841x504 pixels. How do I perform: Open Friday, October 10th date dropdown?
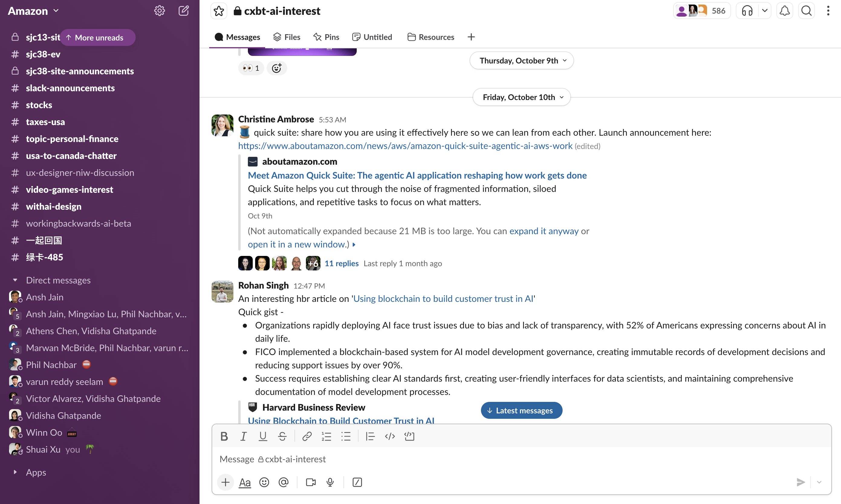pos(521,97)
